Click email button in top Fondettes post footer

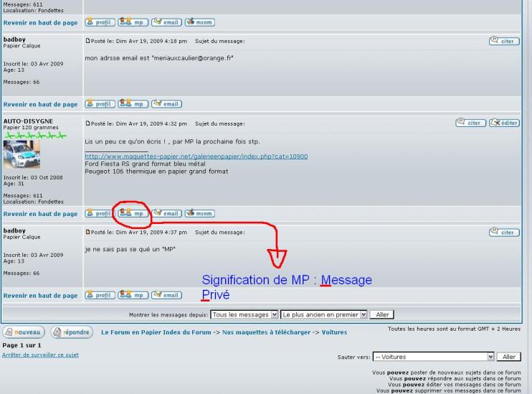click(166, 22)
